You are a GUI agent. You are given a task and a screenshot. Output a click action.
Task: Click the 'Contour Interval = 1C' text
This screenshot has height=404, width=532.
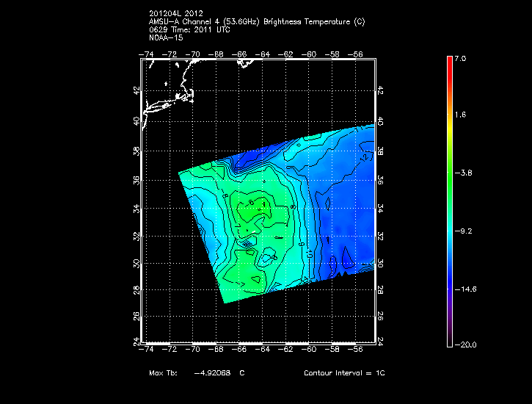(x=344, y=373)
